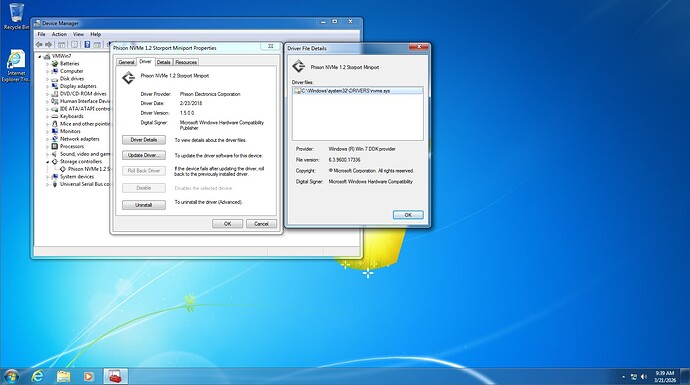
Task: Expand the System devices node
Action: coord(48,177)
